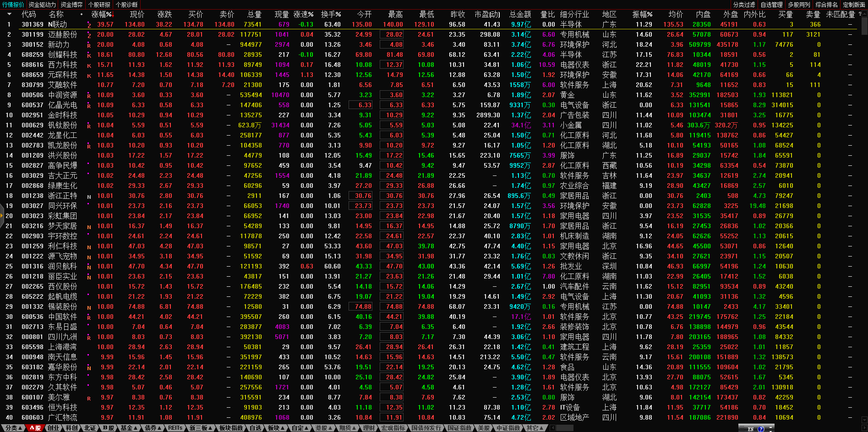The width and height of the screenshot is (868, 432).
Task: Click the R marker icon beside 新动力
Action: tap(89, 45)
